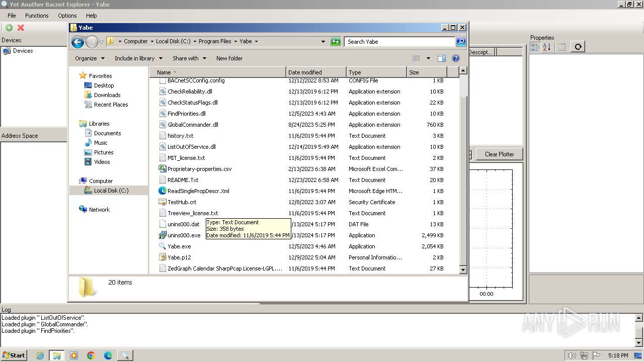Expand the arrow after Program Files in path

coord(235,42)
